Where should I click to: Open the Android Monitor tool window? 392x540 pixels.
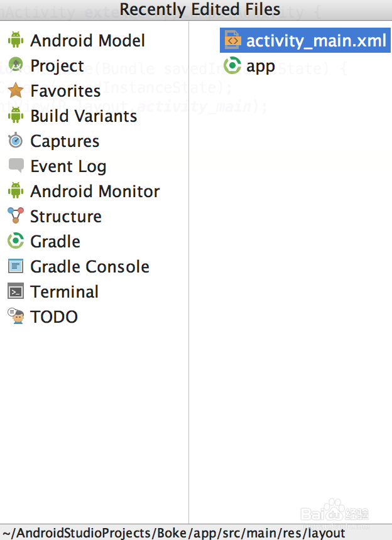(95, 192)
